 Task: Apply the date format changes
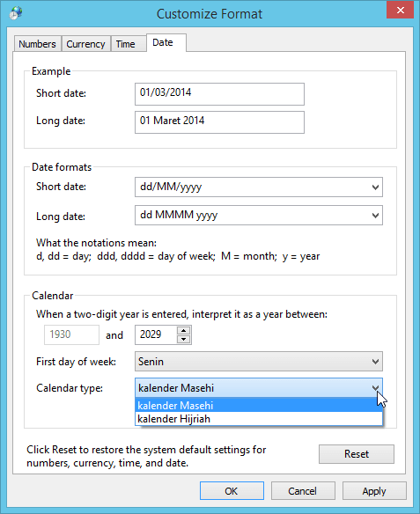pyautogui.click(x=374, y=491)
